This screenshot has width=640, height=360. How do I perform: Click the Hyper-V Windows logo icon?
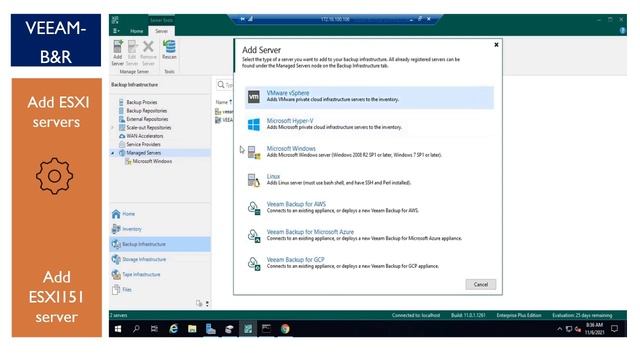(253, 124)
